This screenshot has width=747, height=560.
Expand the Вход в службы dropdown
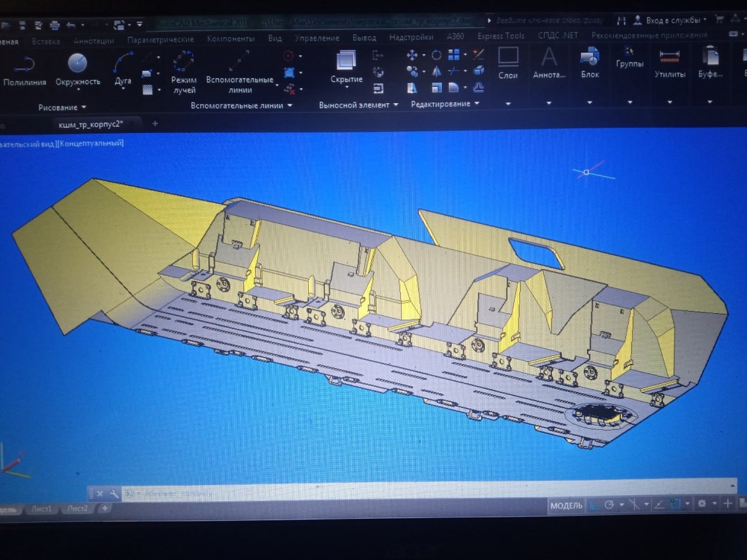click(705, 20)
